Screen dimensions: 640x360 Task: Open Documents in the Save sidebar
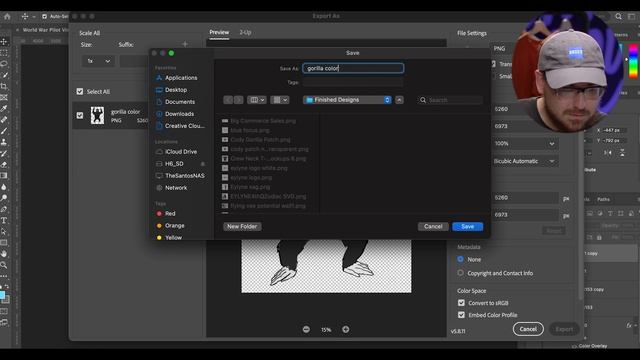point(180,102)
